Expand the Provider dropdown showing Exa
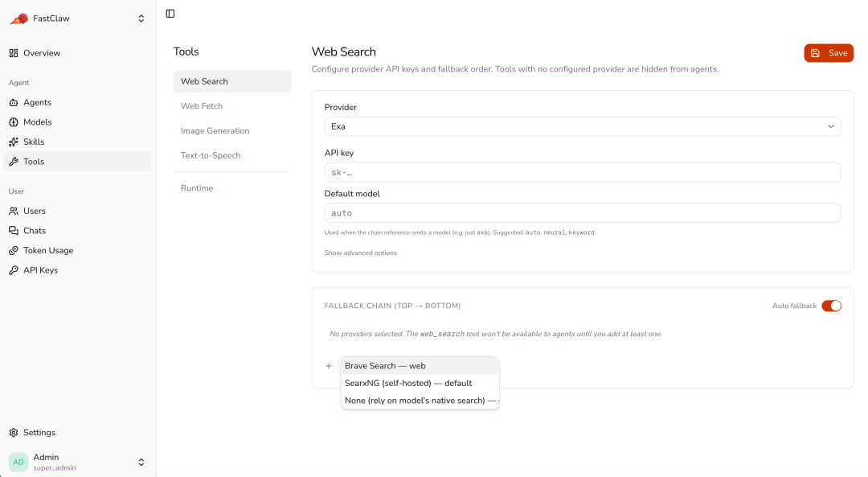Viewport: 868px width, 477px height. 583,126
